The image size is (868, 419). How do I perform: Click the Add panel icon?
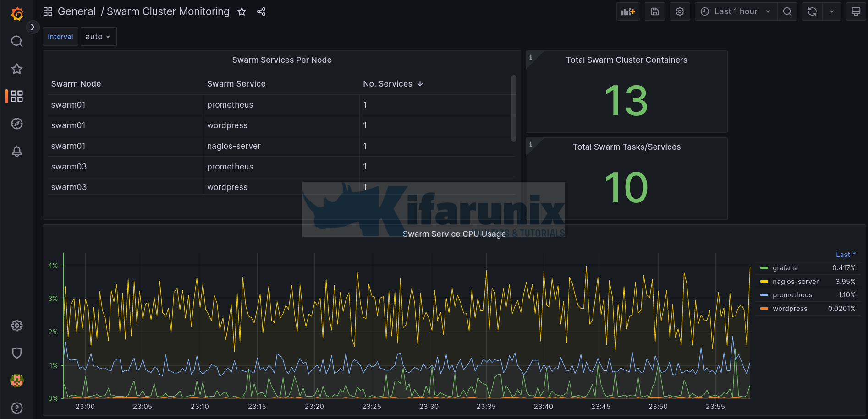(628, 11)
